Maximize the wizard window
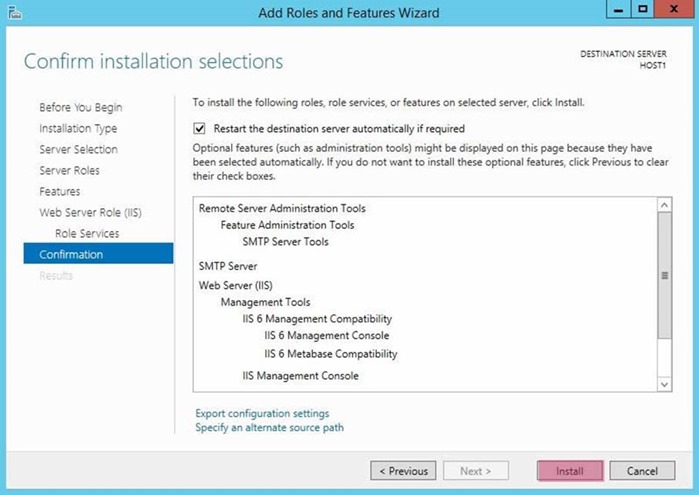 pos(642,9)
